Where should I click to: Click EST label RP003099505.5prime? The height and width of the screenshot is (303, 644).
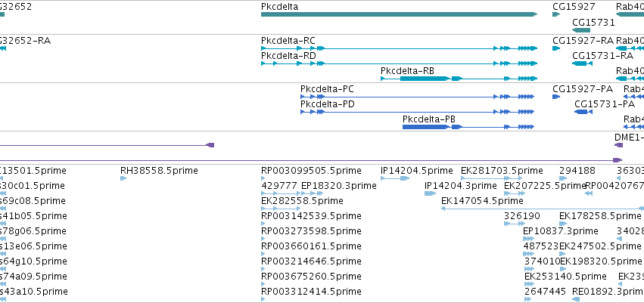(x=311, y=171)
